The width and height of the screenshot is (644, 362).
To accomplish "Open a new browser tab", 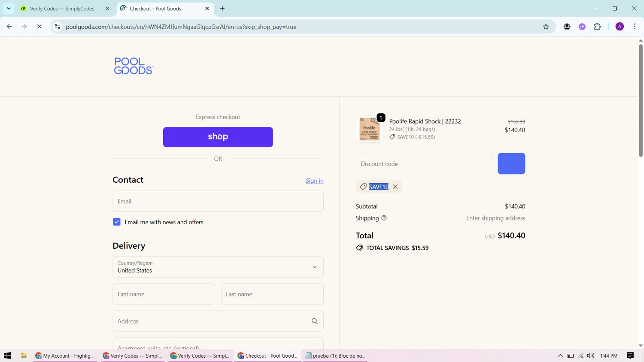I will 222,9.
